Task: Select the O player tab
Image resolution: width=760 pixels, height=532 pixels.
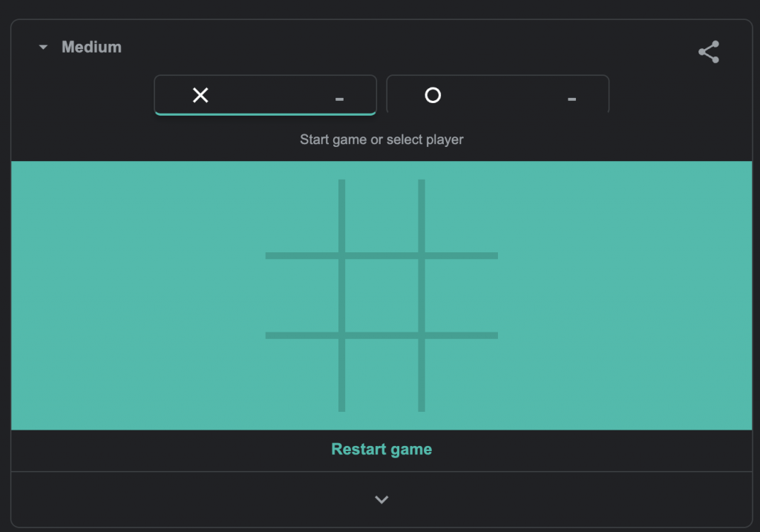Action: pyautogui.click(x=497, y=95)
